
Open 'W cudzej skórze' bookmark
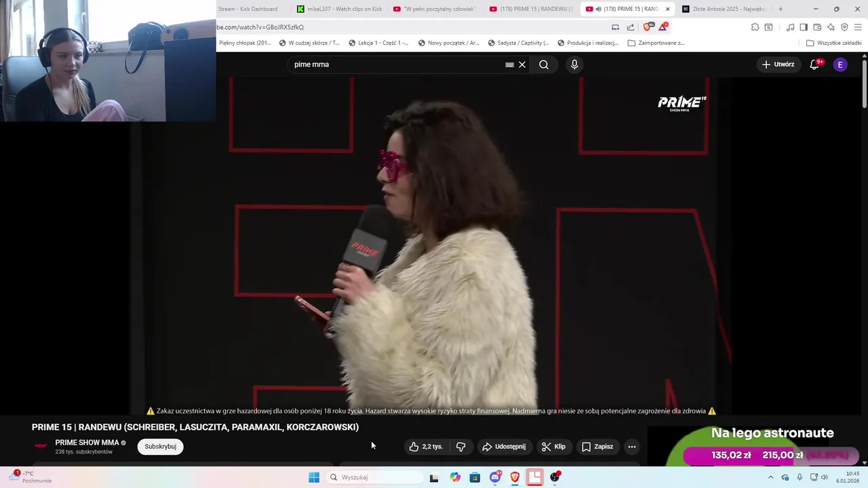click(309, 43)
